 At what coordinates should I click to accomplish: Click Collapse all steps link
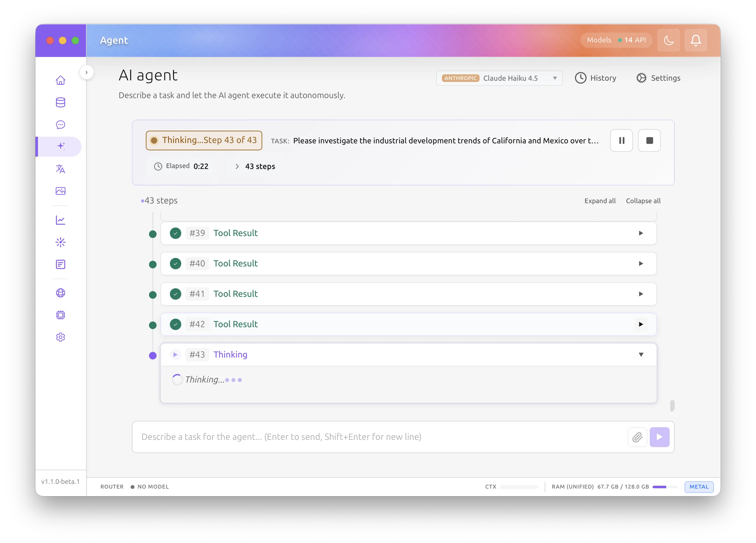tap(643, 201)
